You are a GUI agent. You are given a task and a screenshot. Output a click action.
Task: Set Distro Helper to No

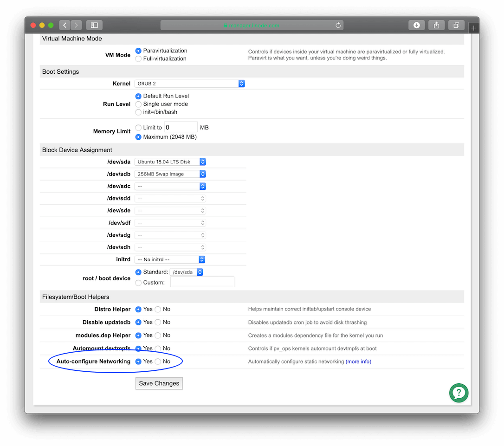pyautogui.click(x=158, y=309)
